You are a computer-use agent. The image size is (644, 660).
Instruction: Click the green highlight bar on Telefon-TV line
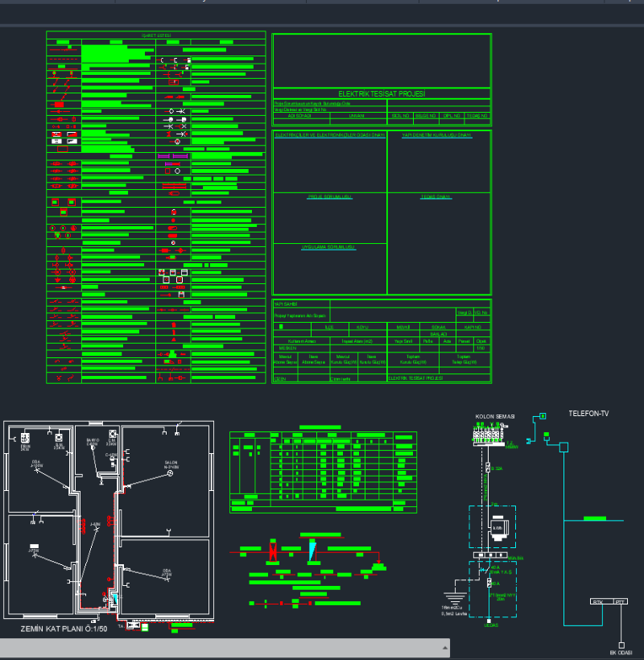594,518
